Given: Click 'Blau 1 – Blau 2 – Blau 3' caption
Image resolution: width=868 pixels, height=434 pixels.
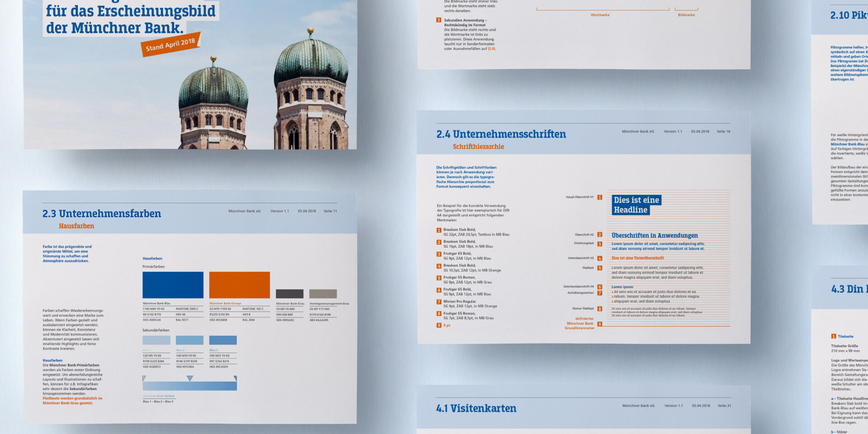Looking at the screenshot, I should tap(158, 401).
